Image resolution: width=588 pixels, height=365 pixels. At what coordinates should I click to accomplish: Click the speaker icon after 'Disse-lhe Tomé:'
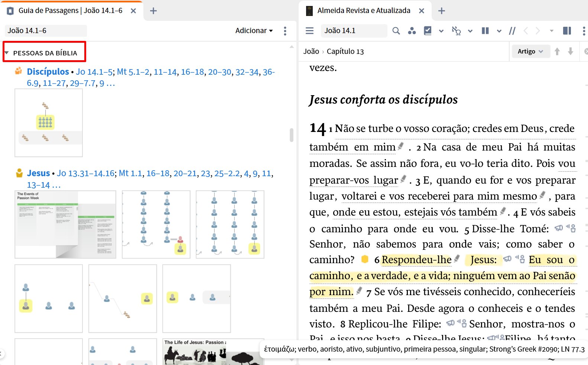[559, 228]
